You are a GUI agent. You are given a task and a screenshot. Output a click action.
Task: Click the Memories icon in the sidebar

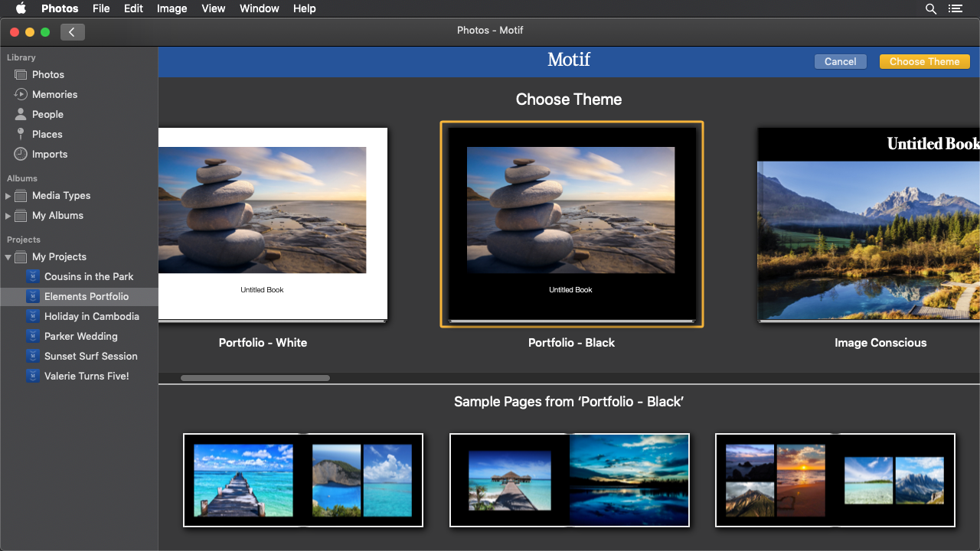[x=21, y=94]
